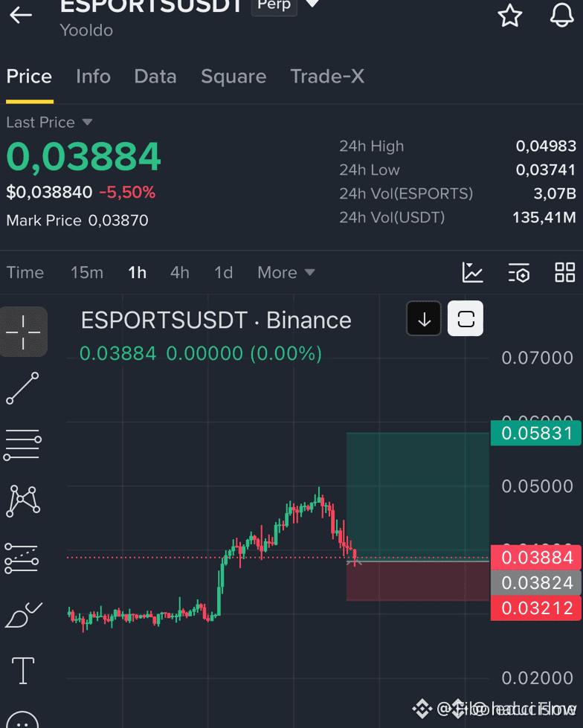Click the download arrow chart button
The width and height of the screenshot is (583, 728).
(424, 318)
